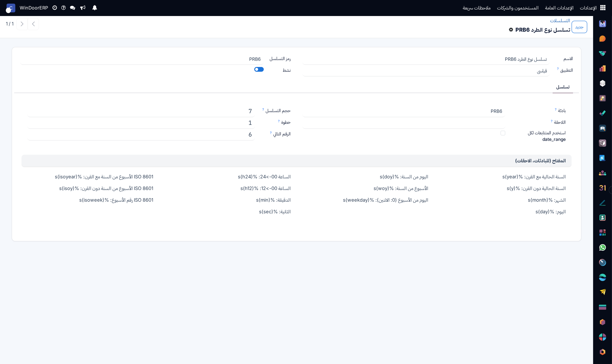
Task: Open the WhatsApp app icon
Action: (x=602, y=248)
